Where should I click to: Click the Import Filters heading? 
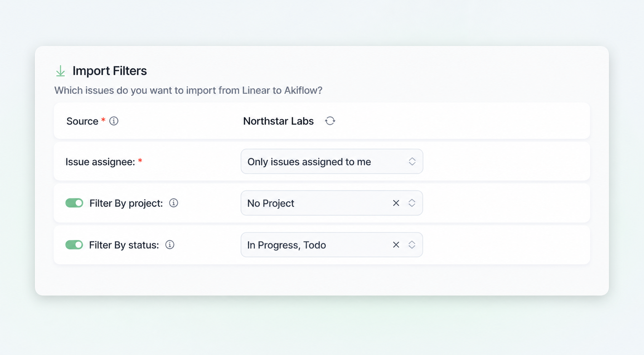pos(110,71)
